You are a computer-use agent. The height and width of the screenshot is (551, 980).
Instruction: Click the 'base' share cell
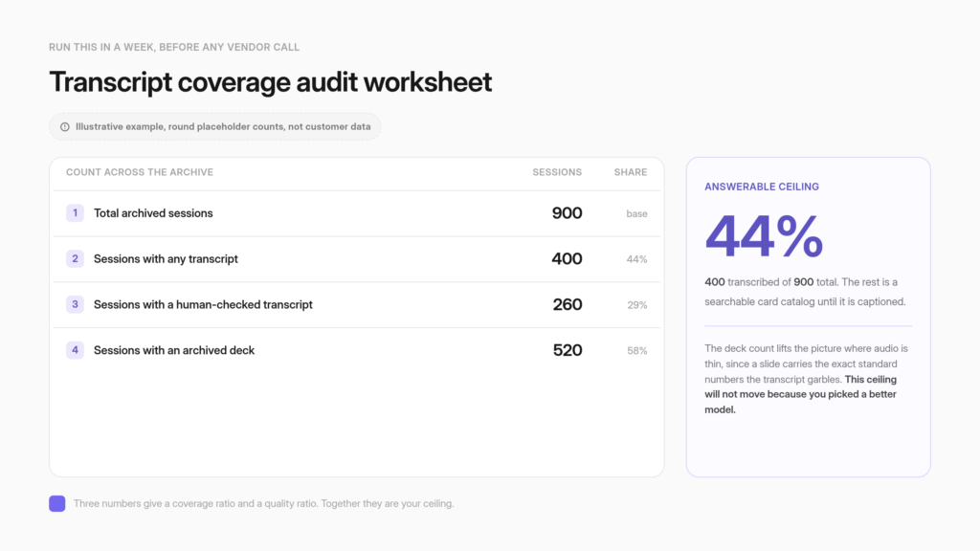pyautogui.click(x=636, y=213)
